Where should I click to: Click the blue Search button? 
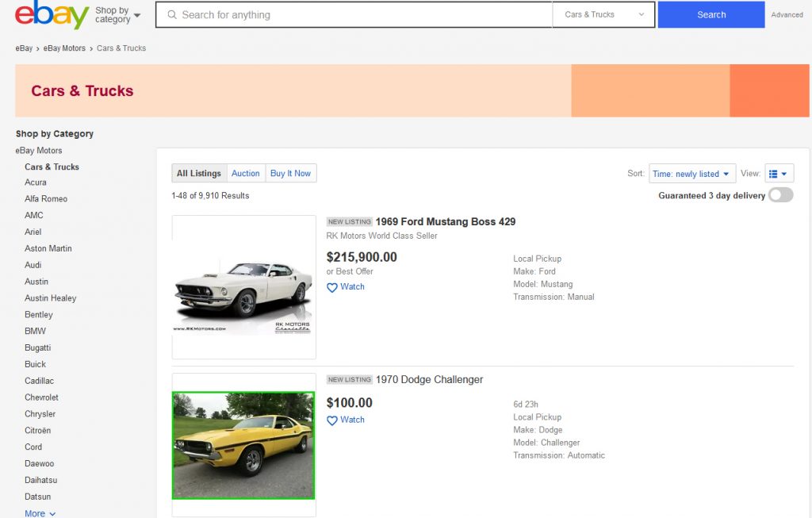click(711, 14)
